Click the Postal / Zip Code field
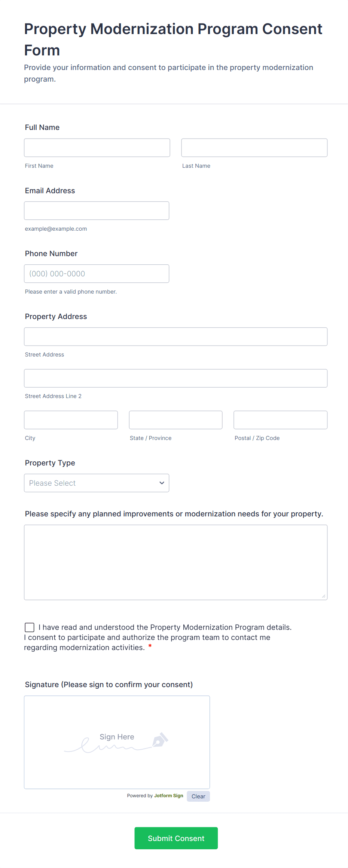The width and height of the screenshot is (348, 868). click(x=280, y=420)
